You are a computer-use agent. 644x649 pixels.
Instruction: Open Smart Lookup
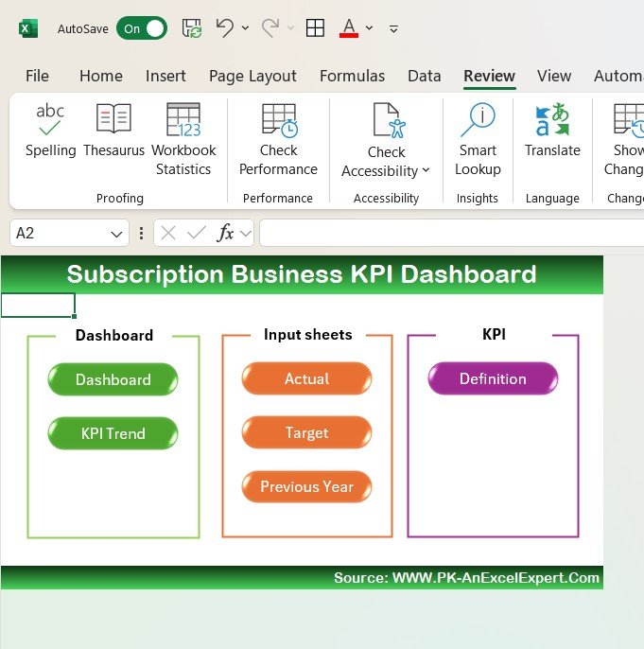click(x=478, y=139)
